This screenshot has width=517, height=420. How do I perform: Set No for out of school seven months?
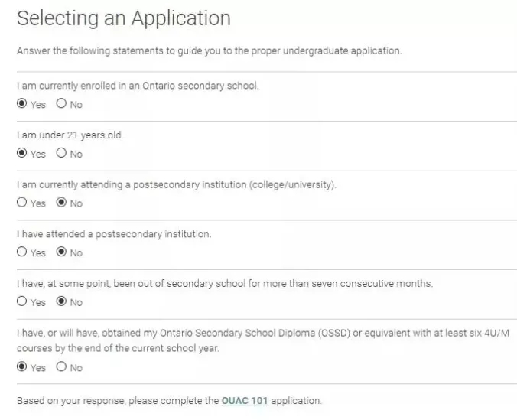coord(61,301)
